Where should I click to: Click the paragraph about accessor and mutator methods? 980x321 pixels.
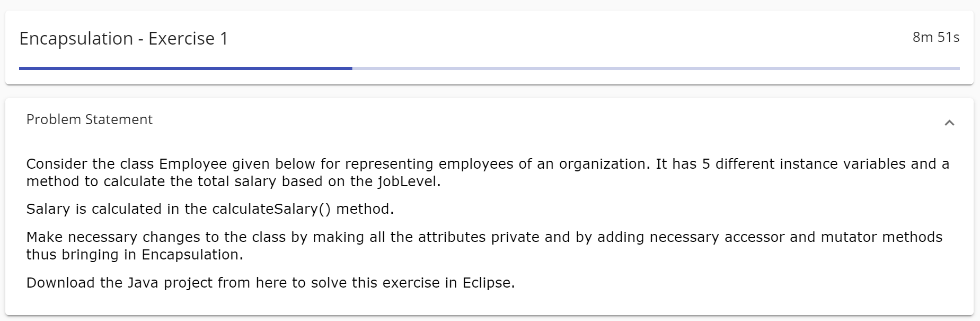(477, 246)
